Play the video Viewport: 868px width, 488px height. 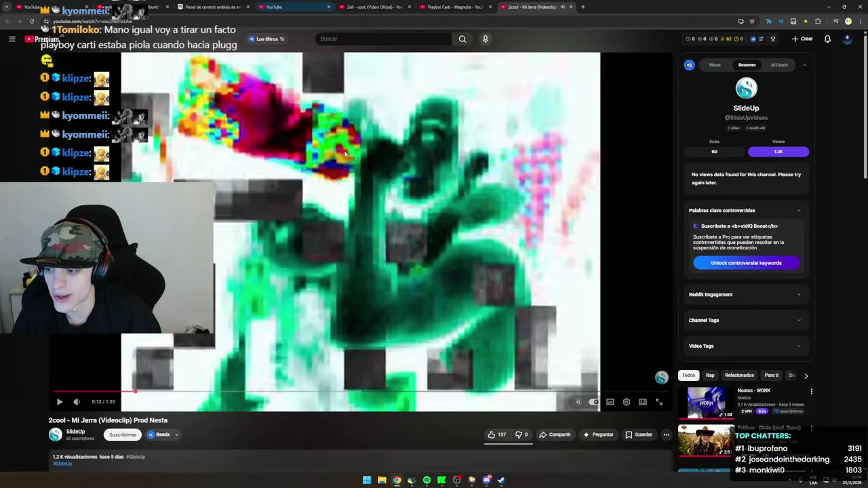(x=59, y=402)
